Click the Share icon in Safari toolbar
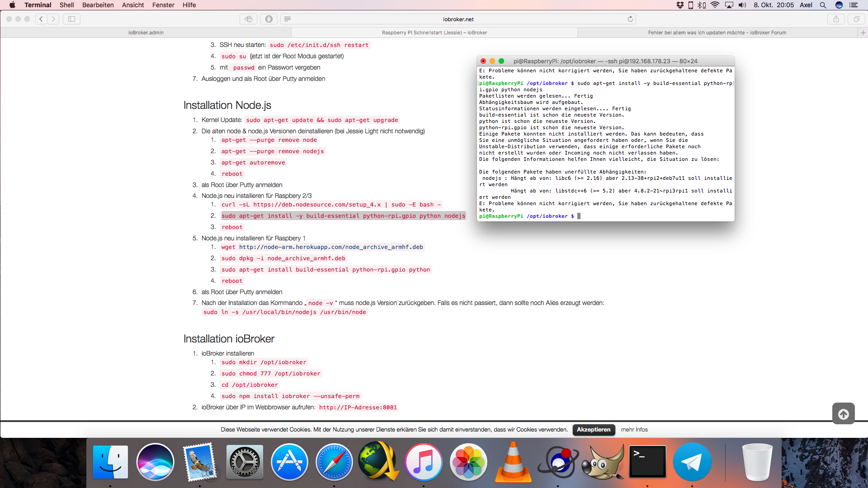 836,19
